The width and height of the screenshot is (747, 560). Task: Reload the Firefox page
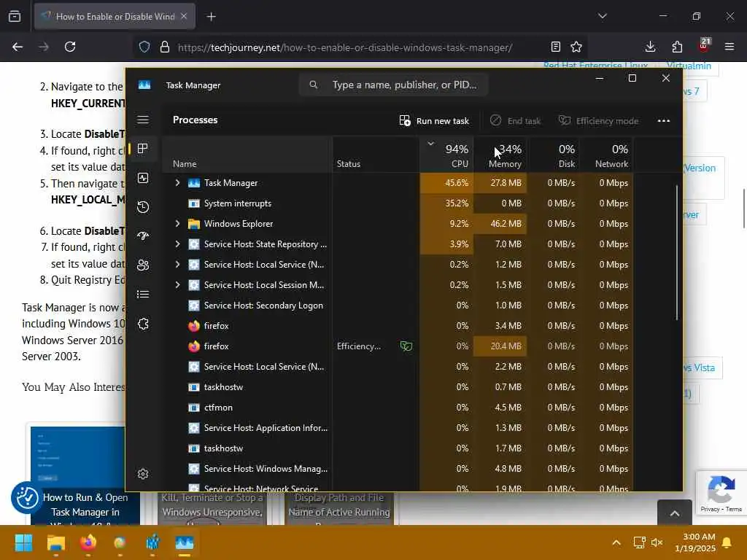70,47
